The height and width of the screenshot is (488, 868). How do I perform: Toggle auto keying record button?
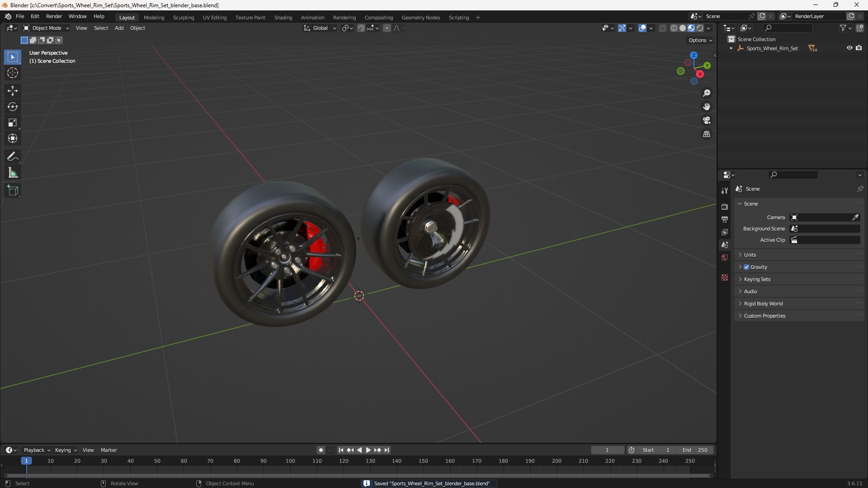click(321, 450)
